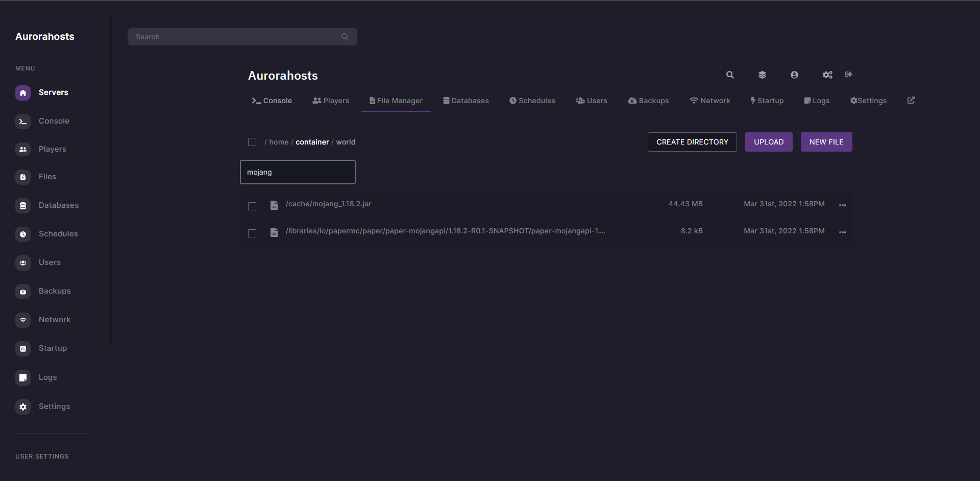The width and height of the screenshot is (980, 481).
Task: Click inside the mojang filter input field
Action: pos(298,172)
